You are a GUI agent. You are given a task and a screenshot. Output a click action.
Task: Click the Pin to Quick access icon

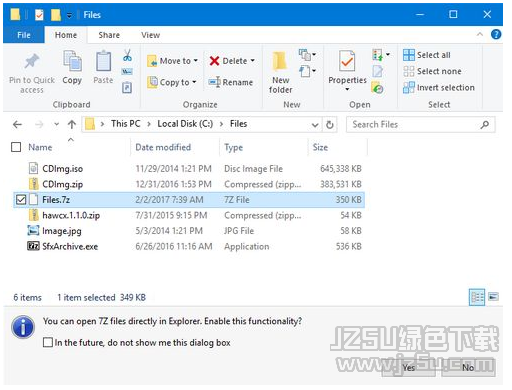pyautogui.click(x=32, y=61)
